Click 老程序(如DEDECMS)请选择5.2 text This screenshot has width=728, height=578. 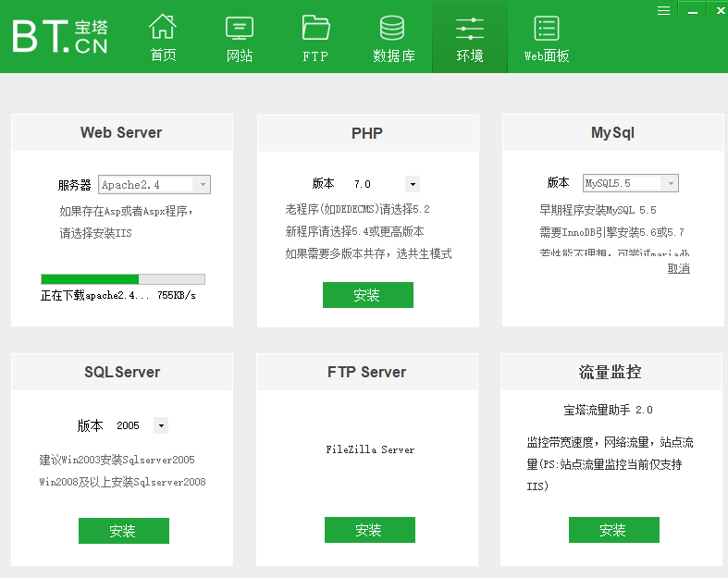(x=357, y=209)
